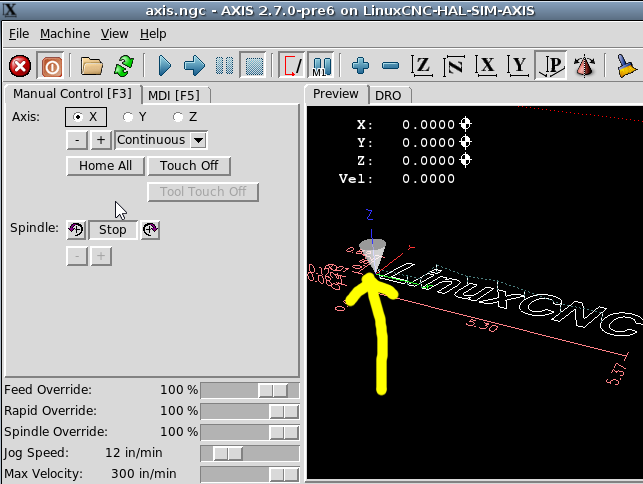This screenshot has height=484, width=643.
Task: Open the View menu
Action: 114,34
